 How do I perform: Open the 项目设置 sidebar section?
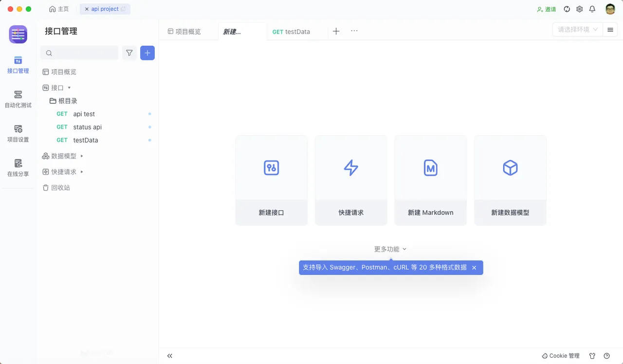18,134
